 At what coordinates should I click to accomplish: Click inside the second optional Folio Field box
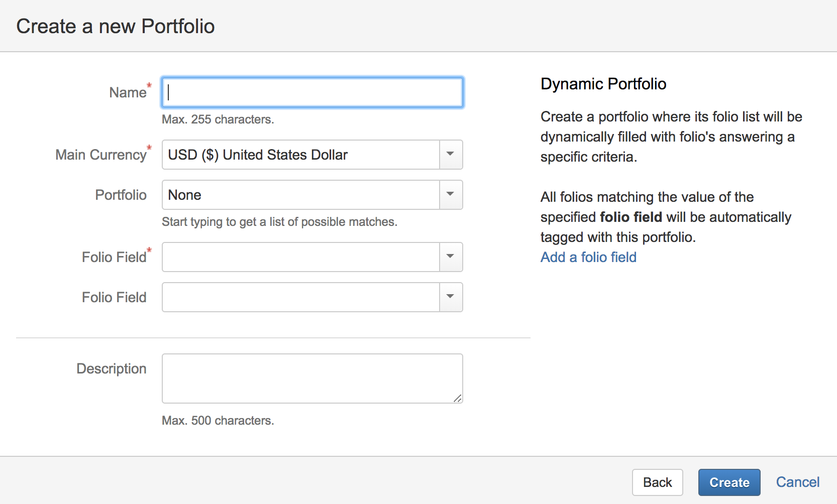(300, 297)
